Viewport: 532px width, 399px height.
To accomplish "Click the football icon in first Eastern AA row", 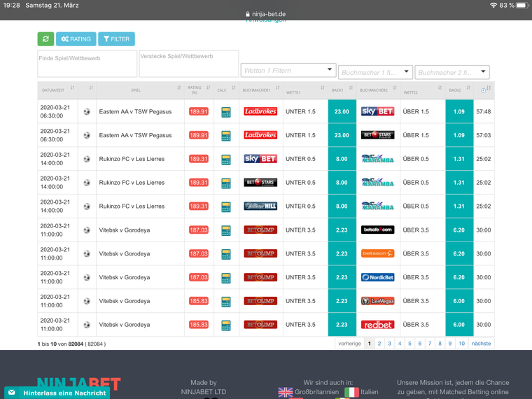I will [x=87, y=111].
